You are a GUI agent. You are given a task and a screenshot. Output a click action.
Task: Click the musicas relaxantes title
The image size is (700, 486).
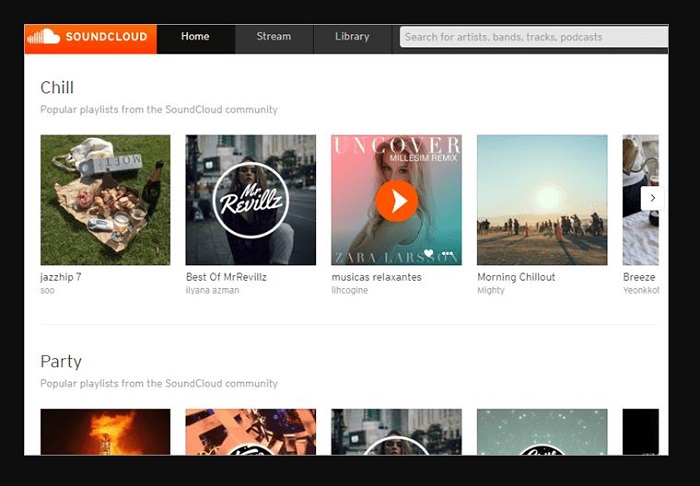click(x=376, y=277)
